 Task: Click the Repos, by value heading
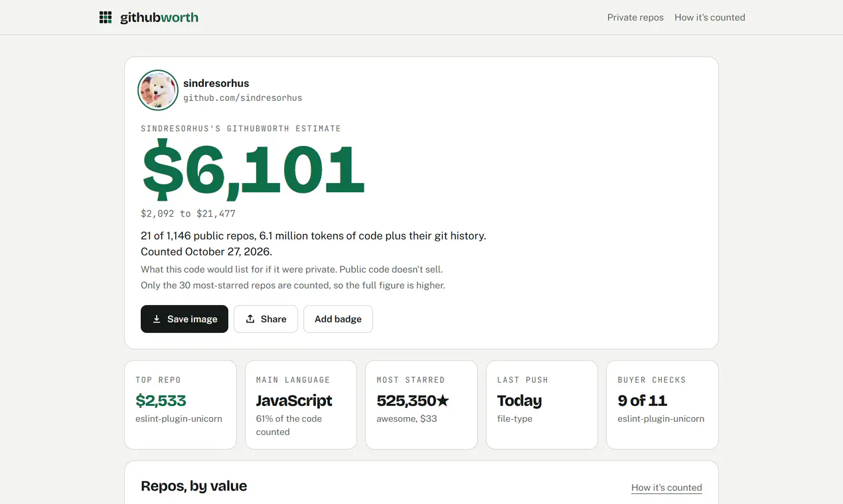click(x=194, y=486)
